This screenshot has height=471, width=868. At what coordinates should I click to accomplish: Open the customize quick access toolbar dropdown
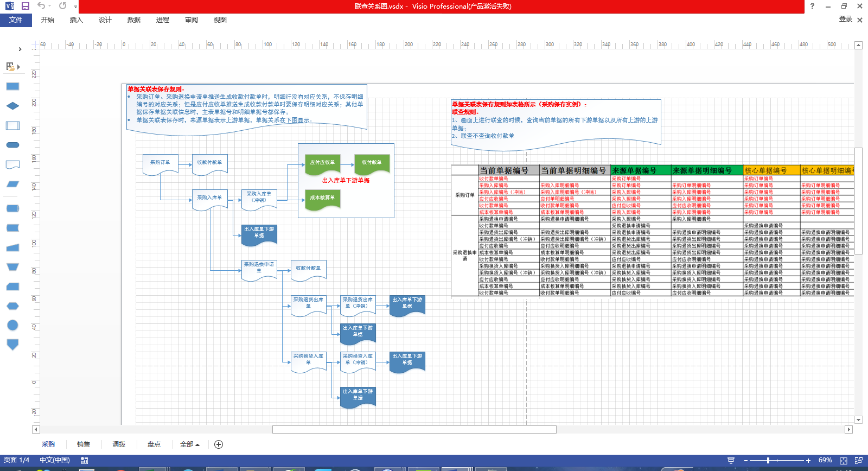point(75,7)
